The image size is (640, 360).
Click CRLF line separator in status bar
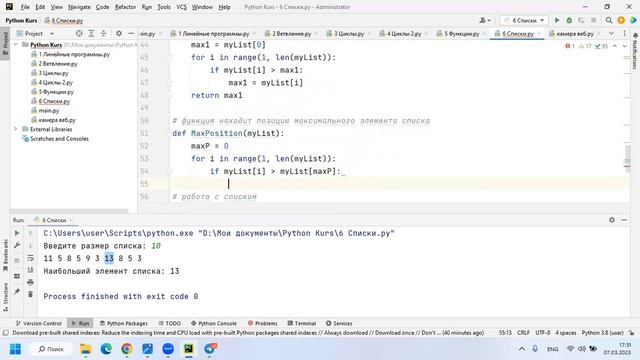(523, 333)
